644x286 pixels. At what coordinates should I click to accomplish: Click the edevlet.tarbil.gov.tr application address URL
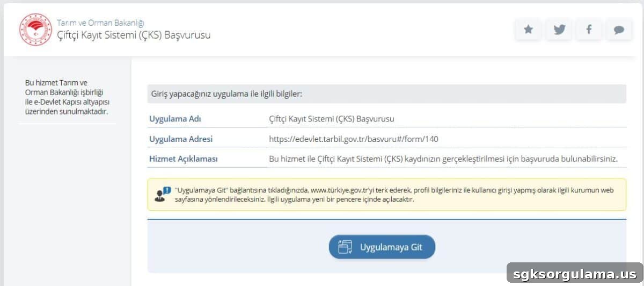pos(354,139)
